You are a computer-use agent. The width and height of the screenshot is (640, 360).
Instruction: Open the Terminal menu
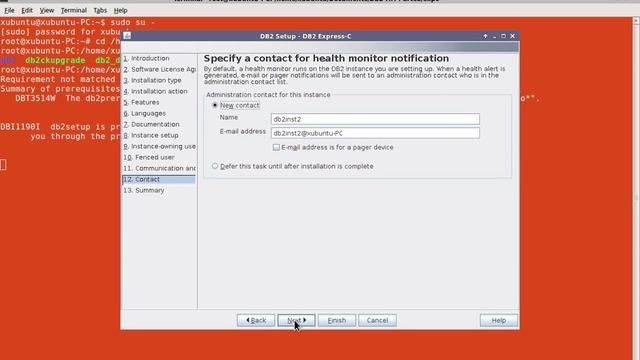coord(73,10)
